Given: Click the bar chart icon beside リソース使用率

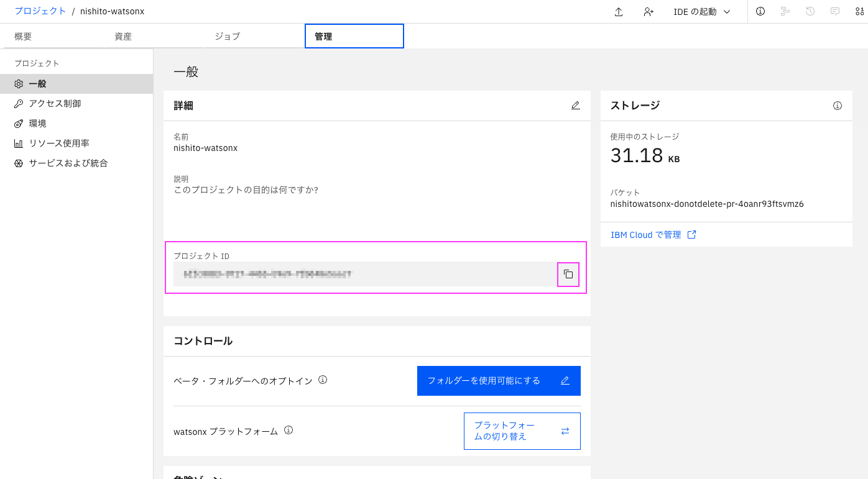Looking at the screenshot, I should tap(19, 144).
